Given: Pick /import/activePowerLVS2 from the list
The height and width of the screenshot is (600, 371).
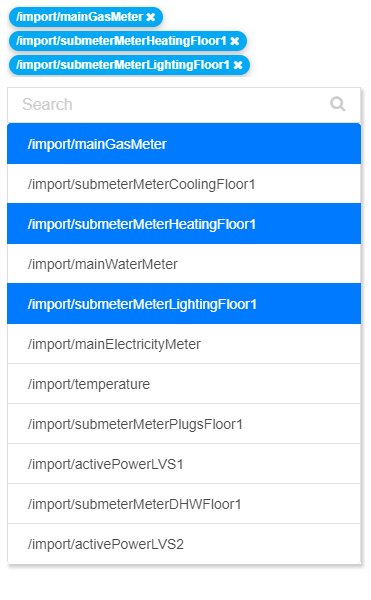Looking at the screenshot, I should 184,544.
